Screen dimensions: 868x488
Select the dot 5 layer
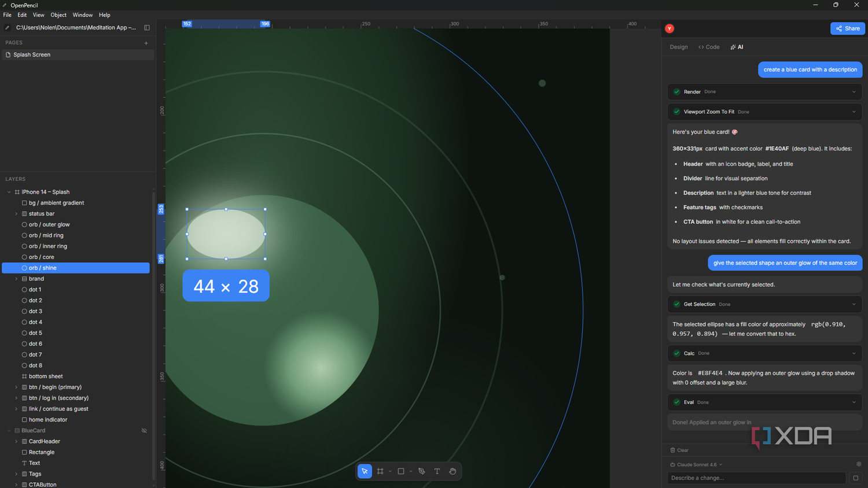(76, 333)
